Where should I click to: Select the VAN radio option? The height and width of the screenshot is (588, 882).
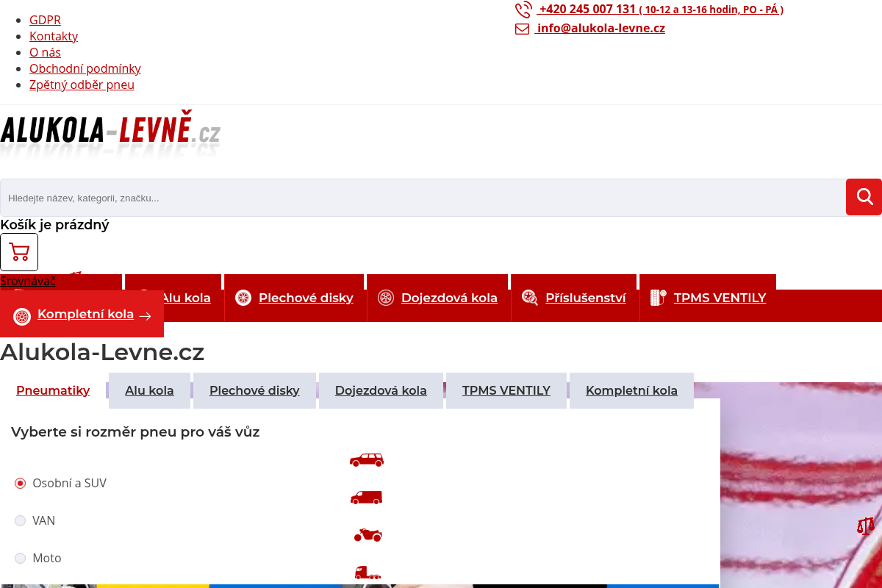pyautogui.click(x=21, y=520)
